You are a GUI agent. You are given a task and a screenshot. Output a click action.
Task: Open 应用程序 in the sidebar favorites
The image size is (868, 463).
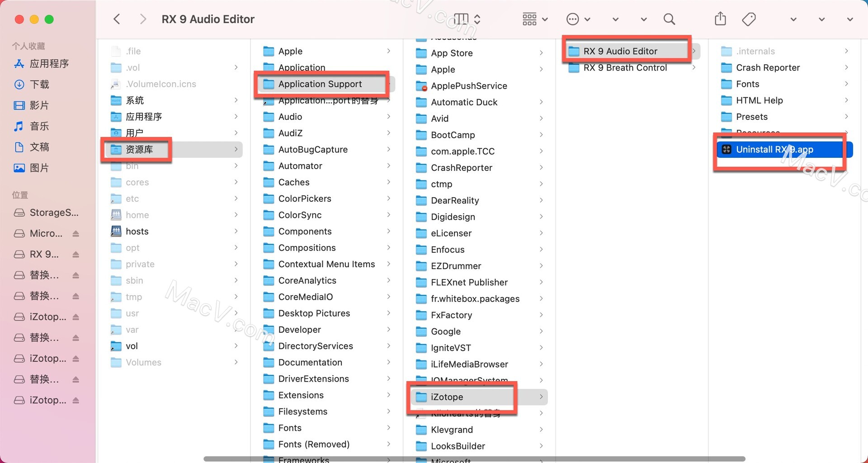(x=42, y=64)
